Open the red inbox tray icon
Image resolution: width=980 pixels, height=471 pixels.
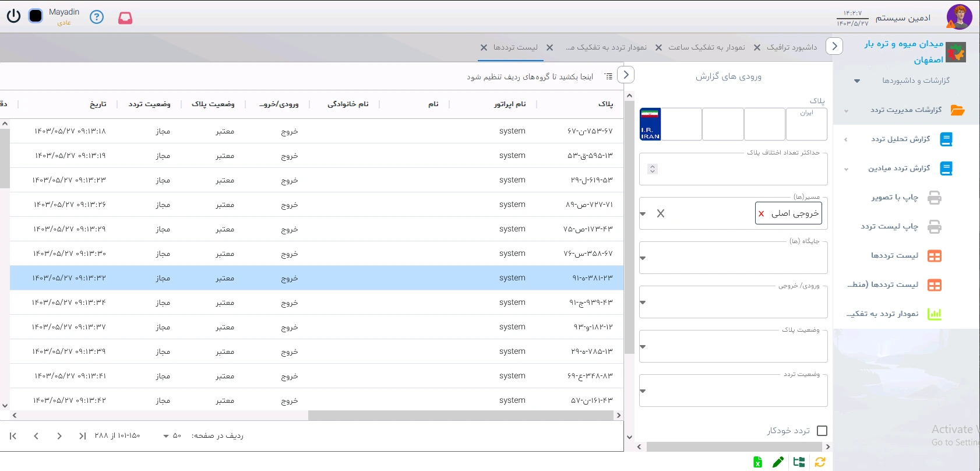(125, 18)
